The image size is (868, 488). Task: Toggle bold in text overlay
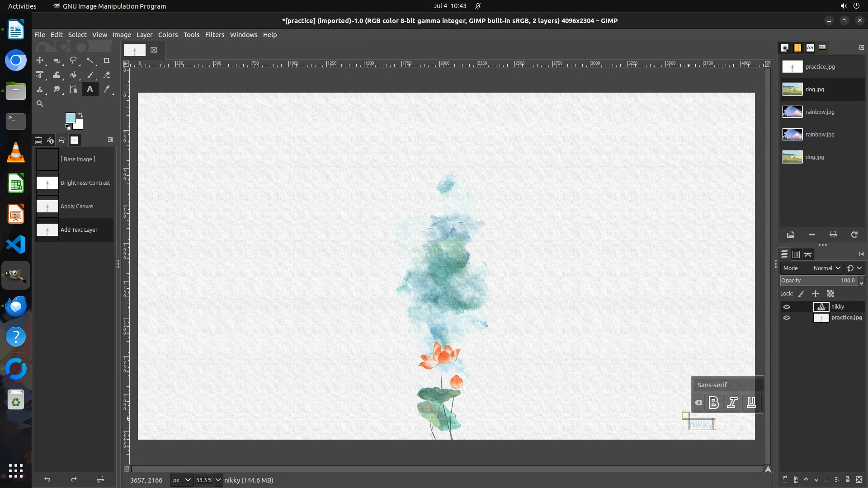713,403
